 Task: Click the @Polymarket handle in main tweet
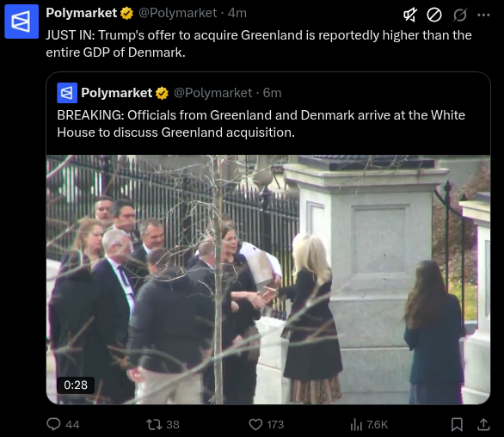pos(178,13)
